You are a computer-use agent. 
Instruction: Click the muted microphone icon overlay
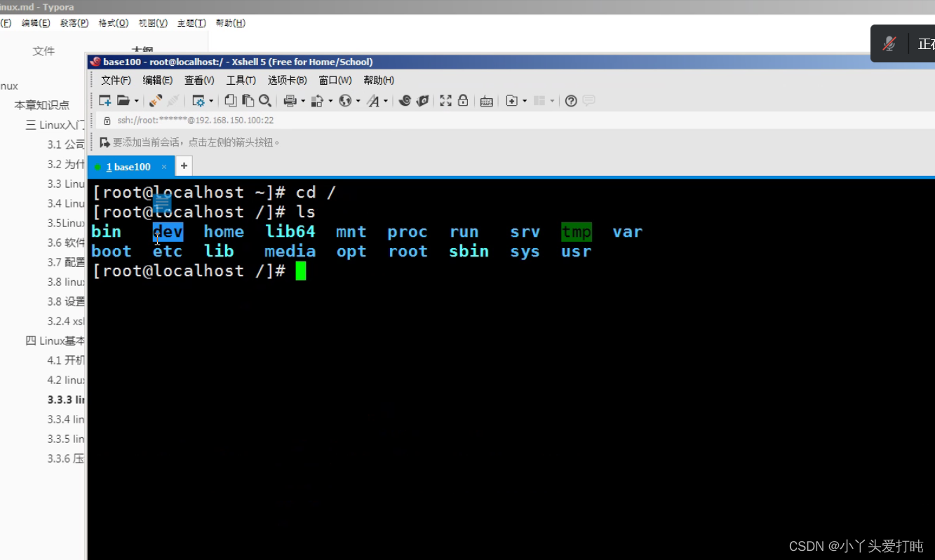pos(889,44)
